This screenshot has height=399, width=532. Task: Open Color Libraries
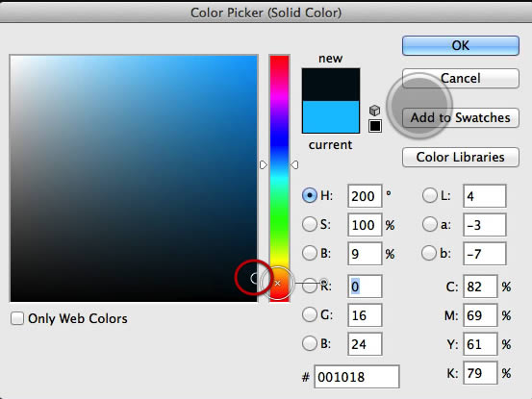(461, 157)
